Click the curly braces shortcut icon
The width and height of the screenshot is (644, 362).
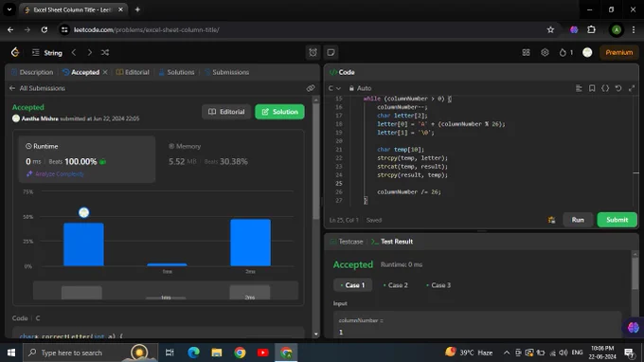tap(605, 88)
